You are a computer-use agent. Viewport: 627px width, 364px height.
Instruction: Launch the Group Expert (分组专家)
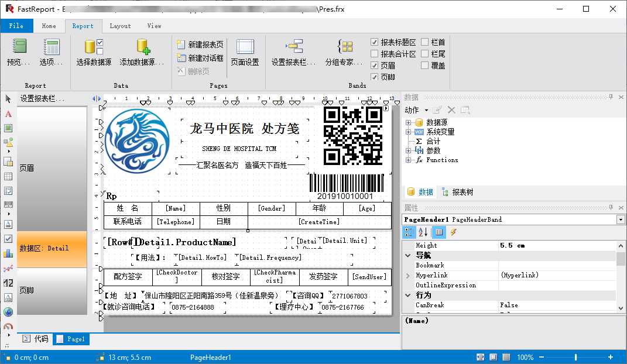point(344,52)
